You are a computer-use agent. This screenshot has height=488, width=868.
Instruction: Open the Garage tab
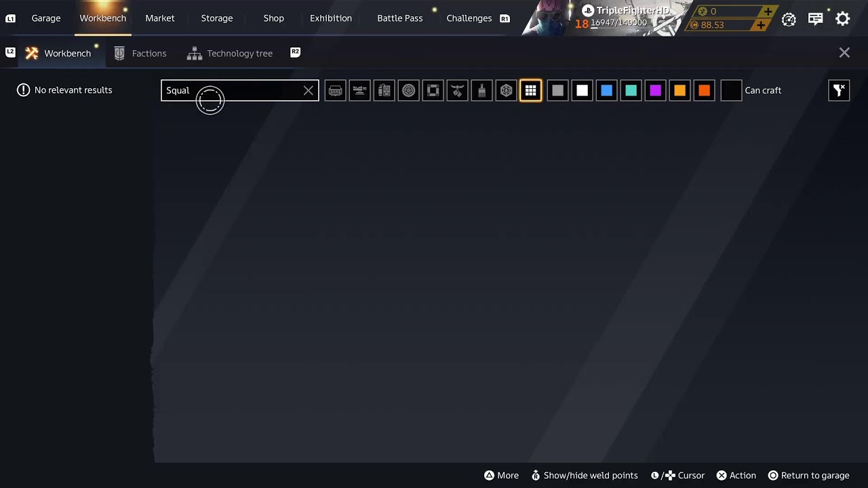[x=46, y=18]
